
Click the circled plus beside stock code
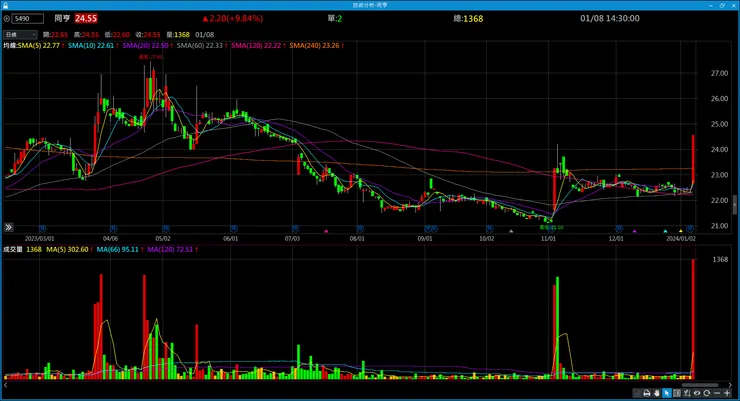pyautogui.click(x=7, y=18)
